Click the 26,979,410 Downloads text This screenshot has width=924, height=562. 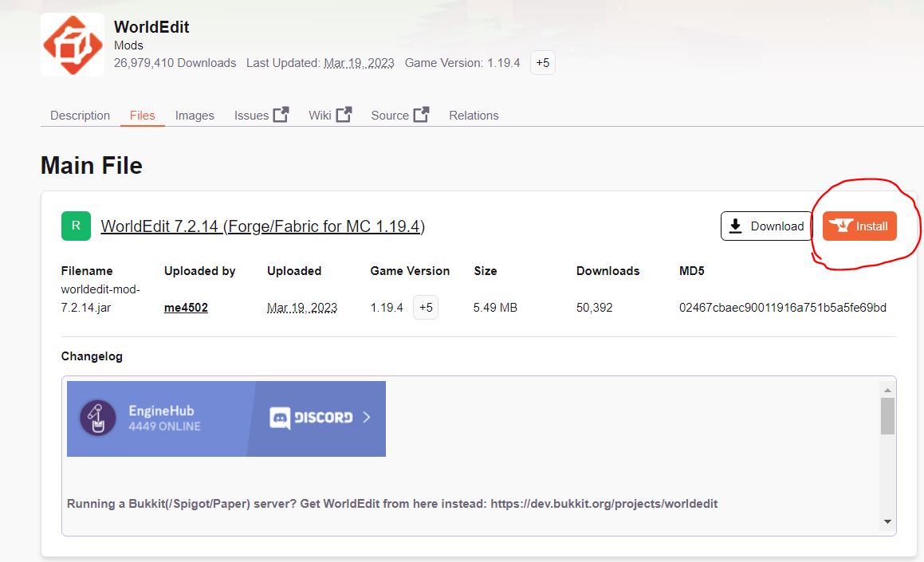175,63
